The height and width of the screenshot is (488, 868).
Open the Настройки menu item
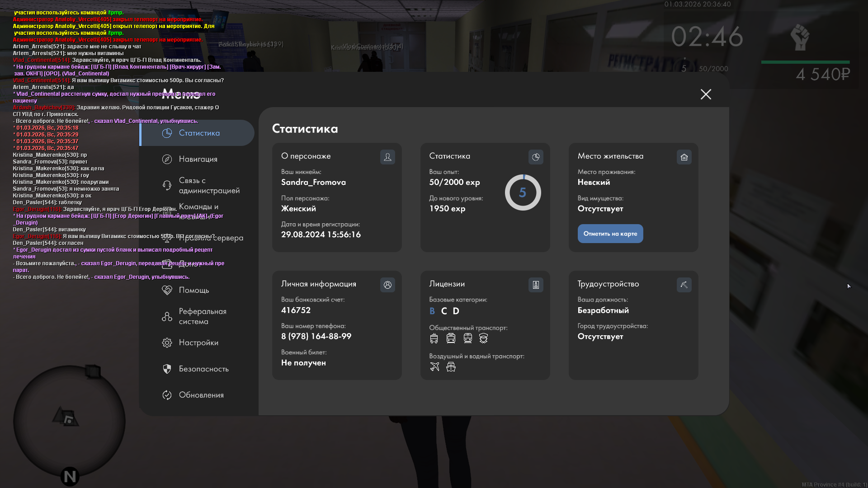[198, 343]
